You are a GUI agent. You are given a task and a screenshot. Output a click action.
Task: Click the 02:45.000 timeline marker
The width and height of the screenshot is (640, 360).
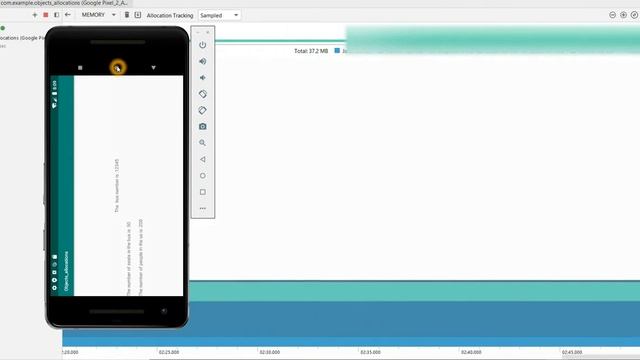[572, 352]
